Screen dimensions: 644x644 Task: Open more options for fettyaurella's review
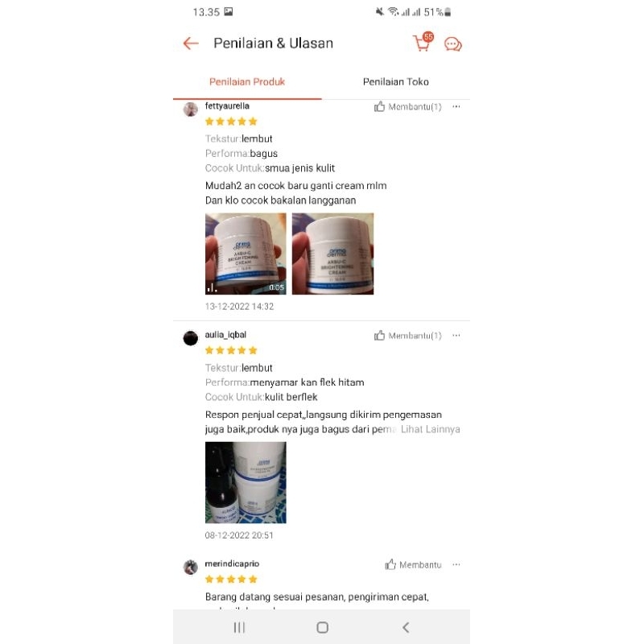pyautogui.click(x=456, y=106)
